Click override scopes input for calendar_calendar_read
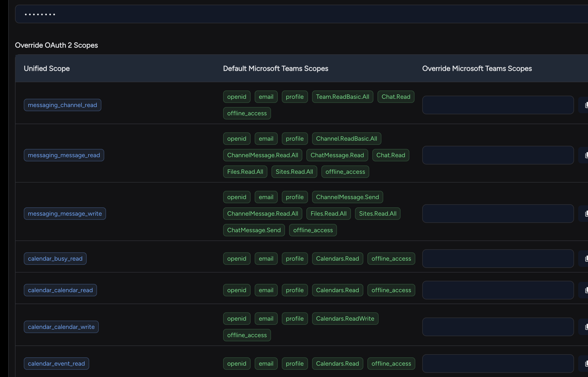 498,290
